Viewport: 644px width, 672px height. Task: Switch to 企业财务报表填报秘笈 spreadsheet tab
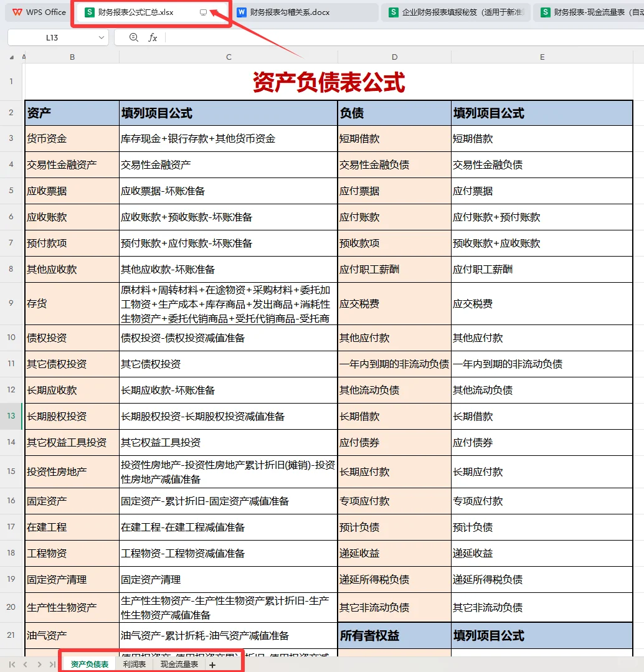(x=457, y=12)
